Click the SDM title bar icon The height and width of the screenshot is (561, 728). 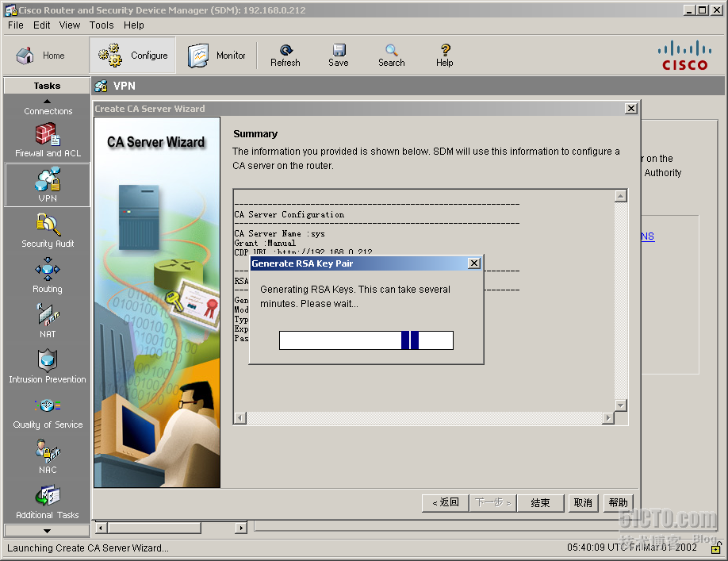(10, 10)
